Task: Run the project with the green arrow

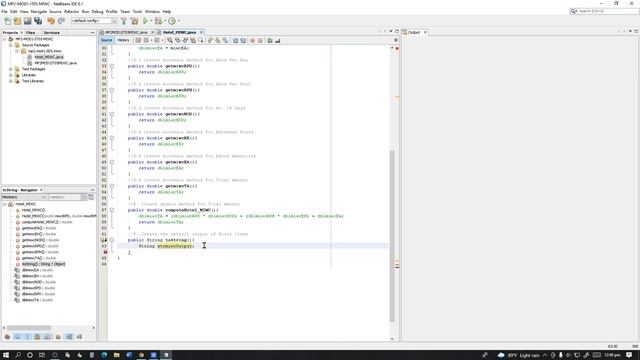Action: pos(145,21)
